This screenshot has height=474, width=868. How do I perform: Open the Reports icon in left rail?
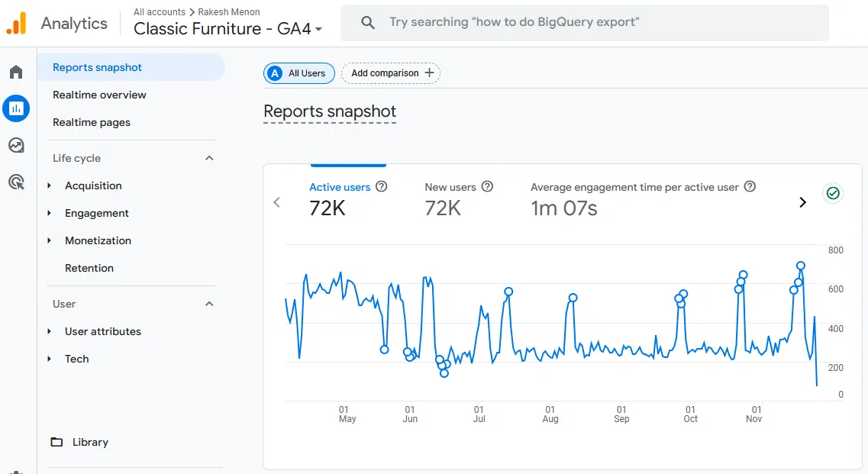pos(16,108)
